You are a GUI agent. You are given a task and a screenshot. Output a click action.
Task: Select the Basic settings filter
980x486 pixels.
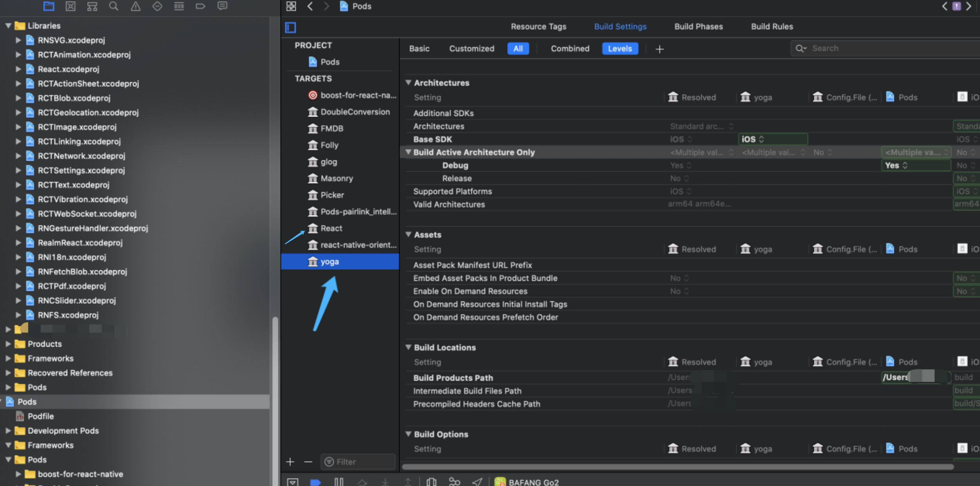[419, 49]
